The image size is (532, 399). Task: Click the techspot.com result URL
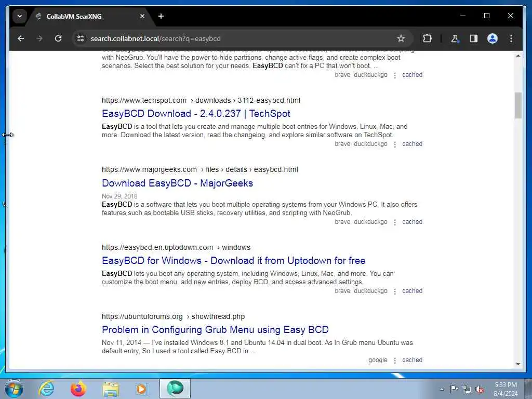click(201, 100)
